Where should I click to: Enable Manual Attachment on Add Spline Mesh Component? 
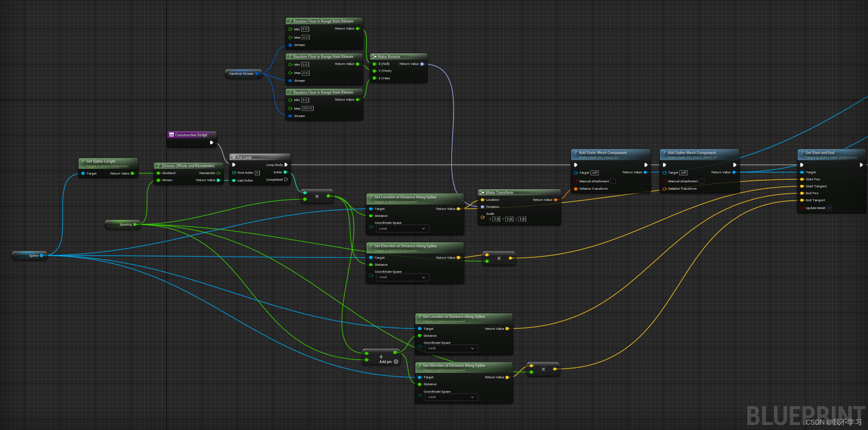click(x=702, y=181)
